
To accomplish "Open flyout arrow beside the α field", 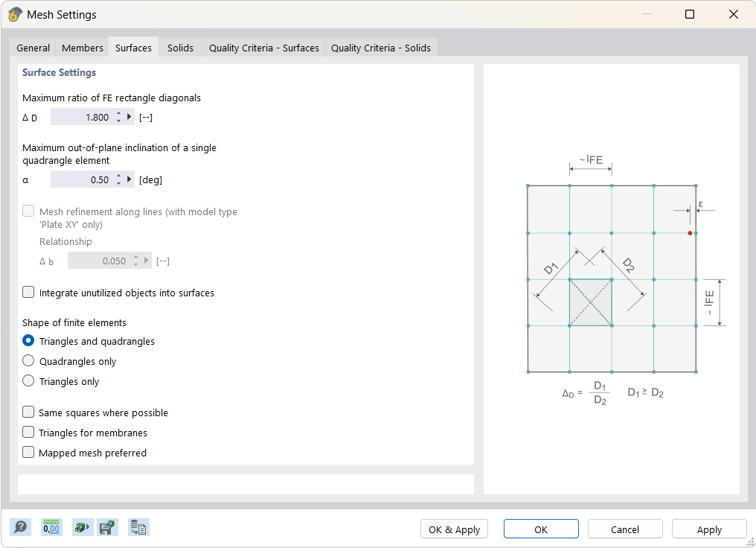I will tap(129, 179).
